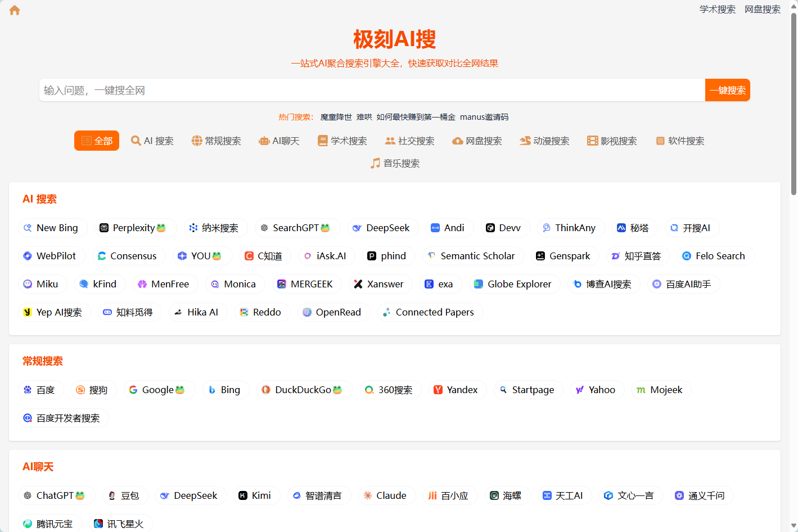Open the 搜狗 search chip
This screenshot has height=532, width=798.
click(x=93, y=390)
